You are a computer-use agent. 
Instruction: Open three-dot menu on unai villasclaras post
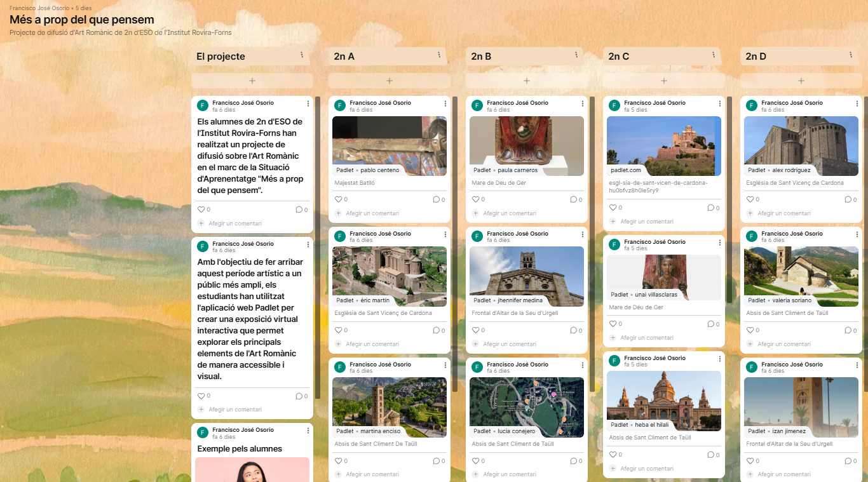[x=720, y=243]
